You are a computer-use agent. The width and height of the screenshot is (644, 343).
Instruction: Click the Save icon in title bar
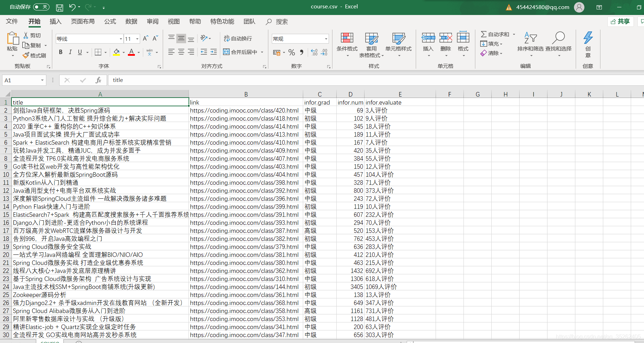(60, 7)
